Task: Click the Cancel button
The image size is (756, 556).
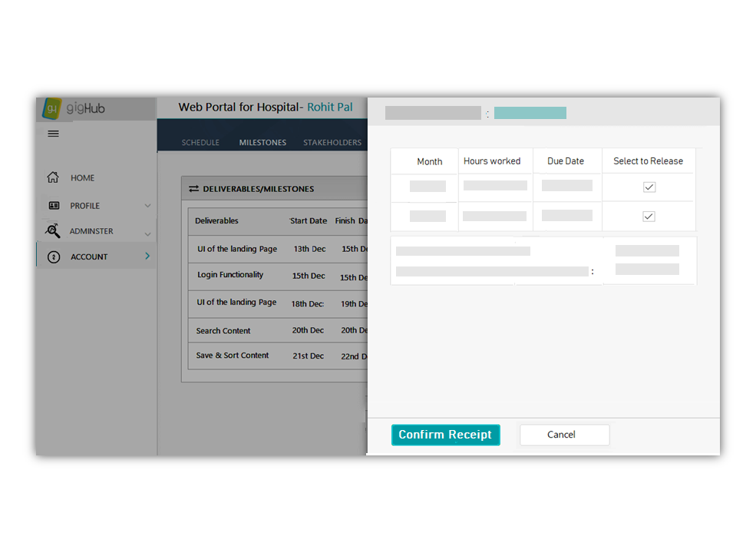Action: (565, 435)
